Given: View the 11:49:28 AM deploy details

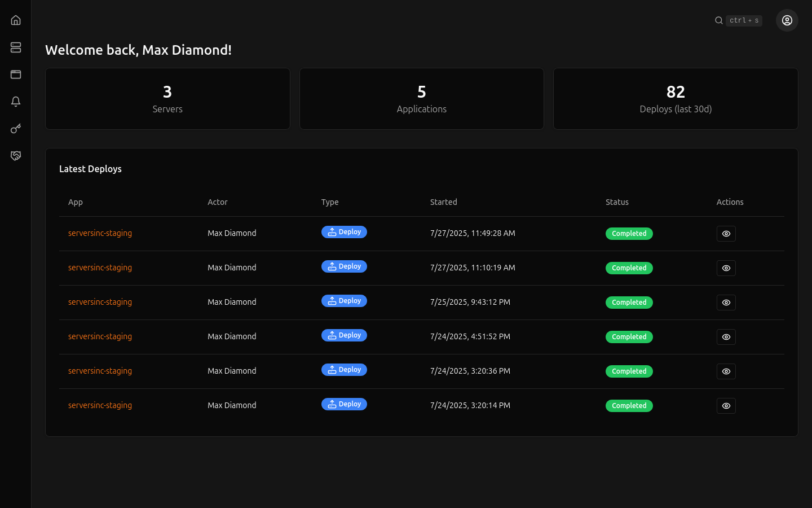Looking at the screenshot, I should (x=726, y=234).
